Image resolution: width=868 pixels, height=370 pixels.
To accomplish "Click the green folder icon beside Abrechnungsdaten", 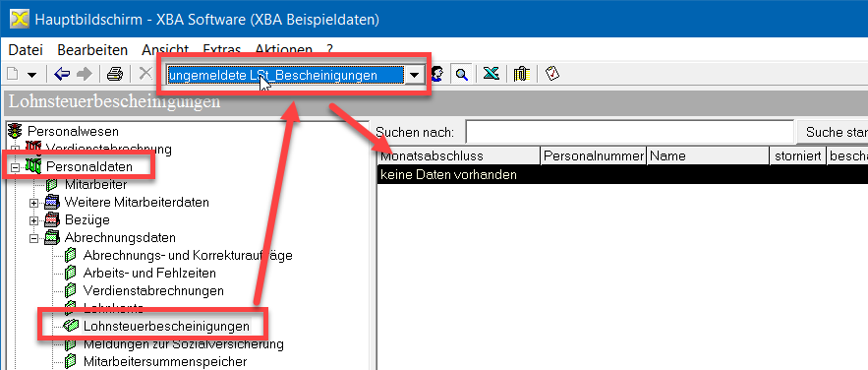I will (x=51, y=237).
